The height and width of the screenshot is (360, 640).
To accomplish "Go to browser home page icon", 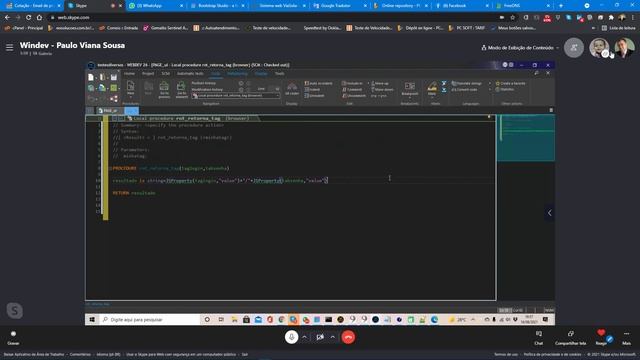I will (x=39, y=18).
